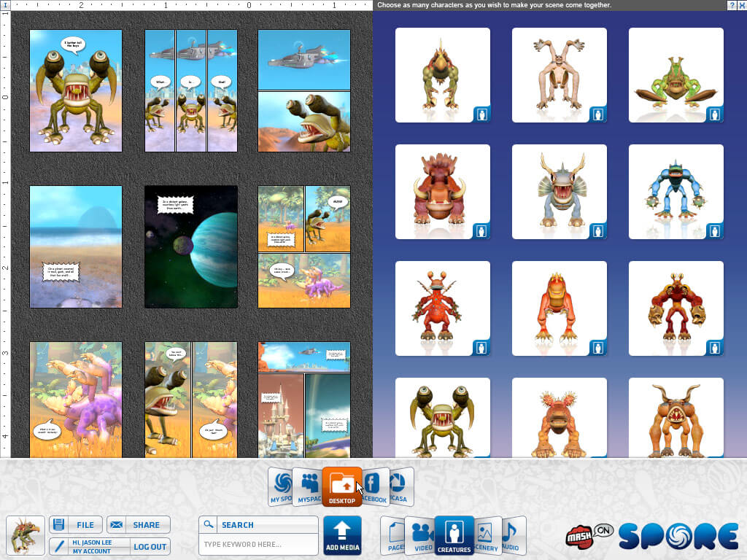
Task: Click the user avatar creature icon
Action: tap(26, 536)
